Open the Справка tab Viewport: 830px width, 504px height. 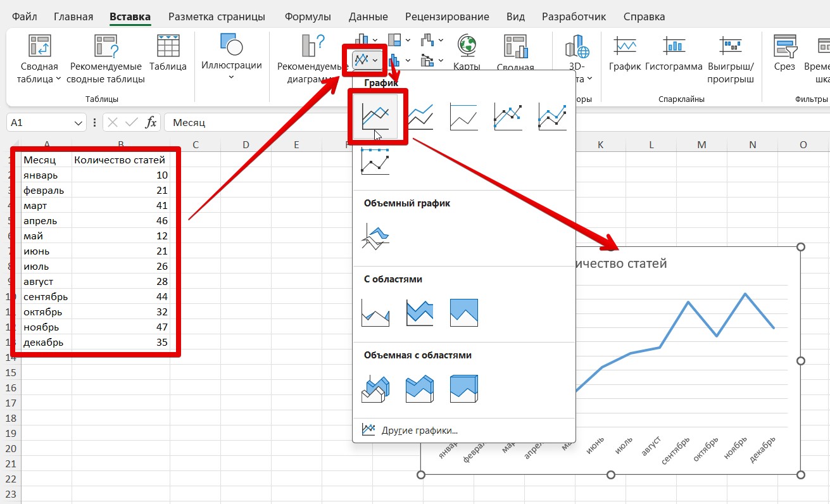pos(644,16)
